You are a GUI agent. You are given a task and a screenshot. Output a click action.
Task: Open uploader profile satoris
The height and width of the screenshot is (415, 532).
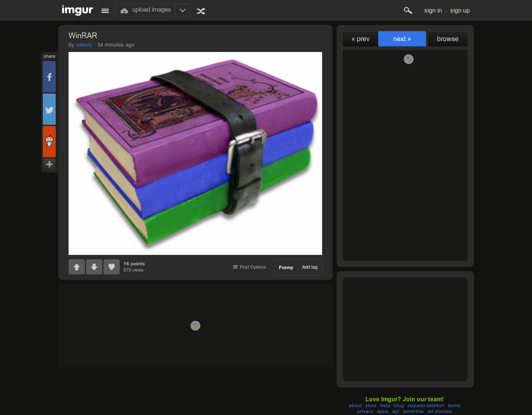click(x=84, y=45)
